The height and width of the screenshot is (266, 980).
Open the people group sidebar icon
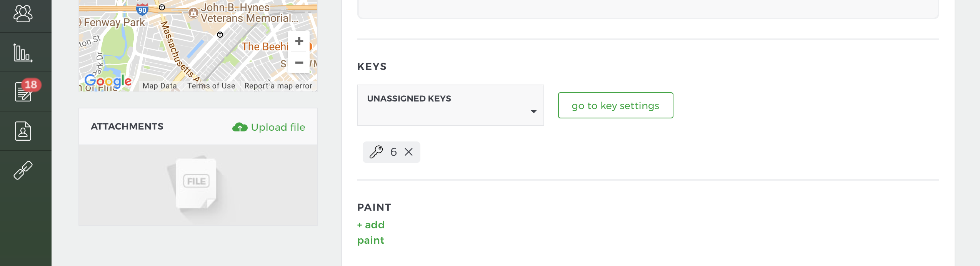pyautogui.click(x=23, y=14)
